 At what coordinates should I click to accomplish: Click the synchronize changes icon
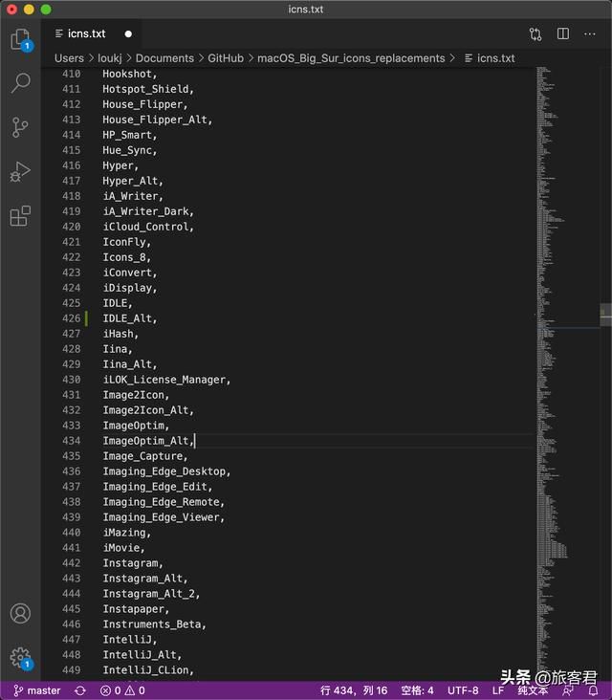tap(80, 690)
